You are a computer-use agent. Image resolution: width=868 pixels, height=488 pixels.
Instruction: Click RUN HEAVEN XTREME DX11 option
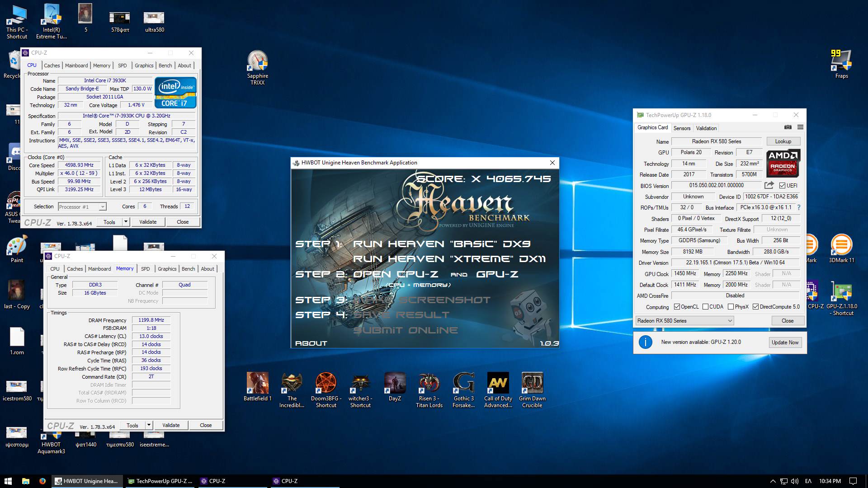[449, 259]
